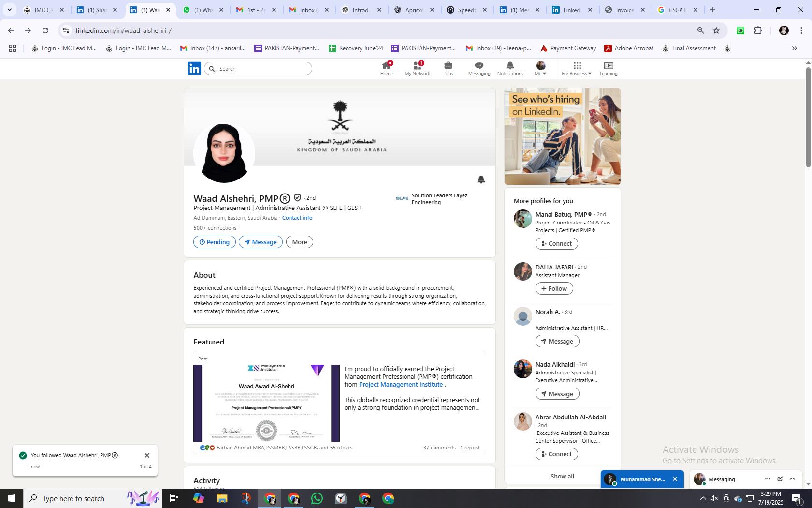Image resolution: width=812 pixels, height=508 pixels.
Task: Show hidden system tray icons
Action: [703, 498]
